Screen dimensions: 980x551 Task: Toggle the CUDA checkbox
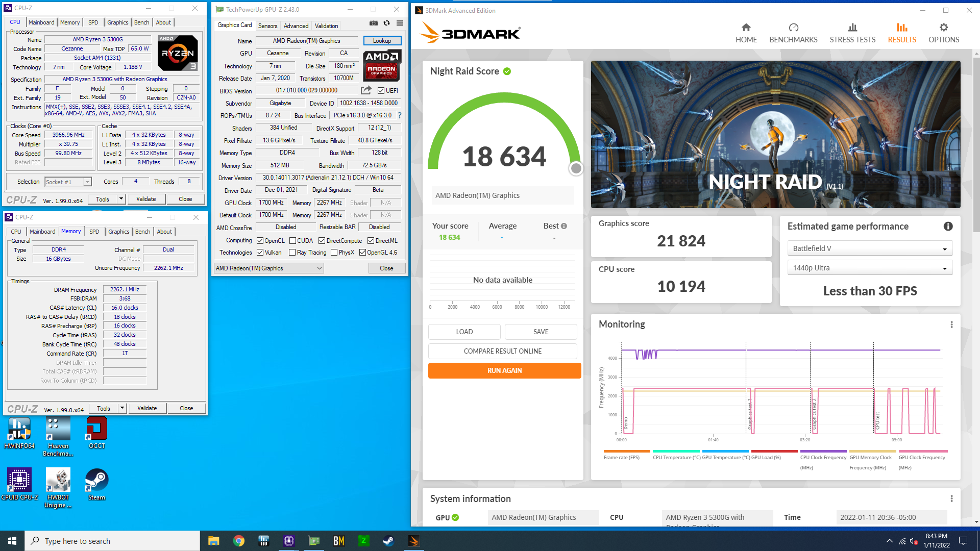click(292, 241)
